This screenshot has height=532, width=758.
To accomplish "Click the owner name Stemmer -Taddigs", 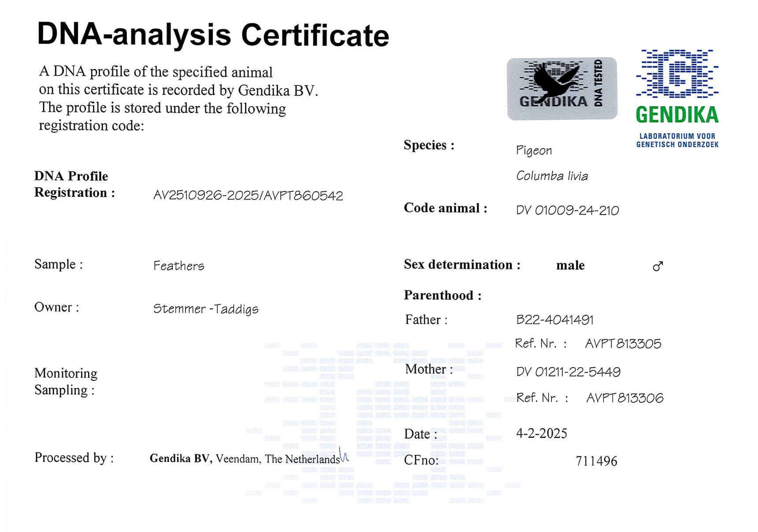I will [205, 309].
